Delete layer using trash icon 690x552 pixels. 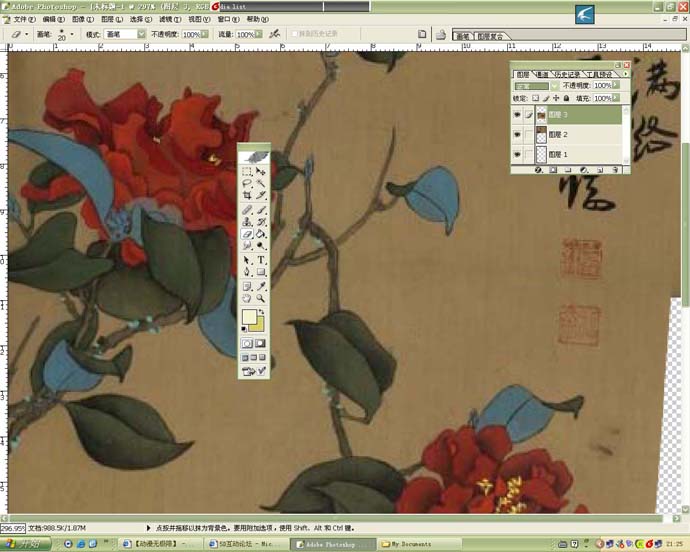click(615, 169)
